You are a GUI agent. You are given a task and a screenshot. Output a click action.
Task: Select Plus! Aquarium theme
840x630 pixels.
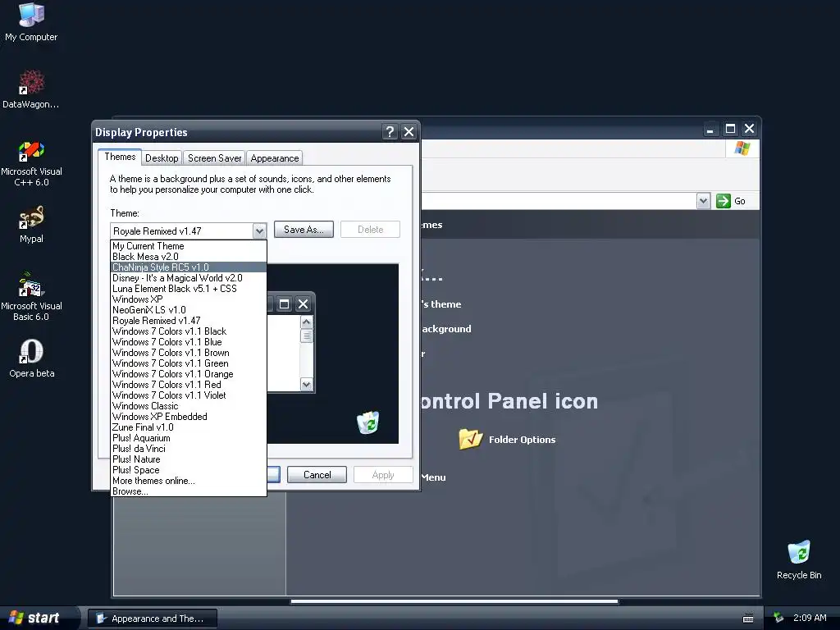point(189,438)
